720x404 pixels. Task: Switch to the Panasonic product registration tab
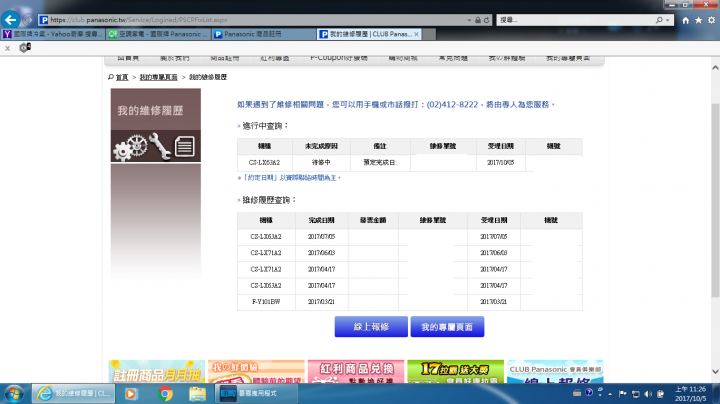(x=264, y=34)
